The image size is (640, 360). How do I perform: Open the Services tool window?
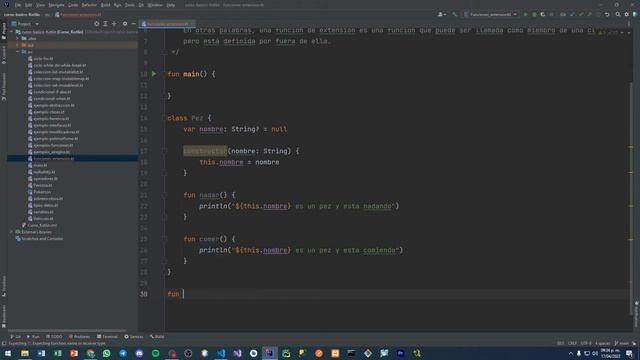[x=134, y=337]
